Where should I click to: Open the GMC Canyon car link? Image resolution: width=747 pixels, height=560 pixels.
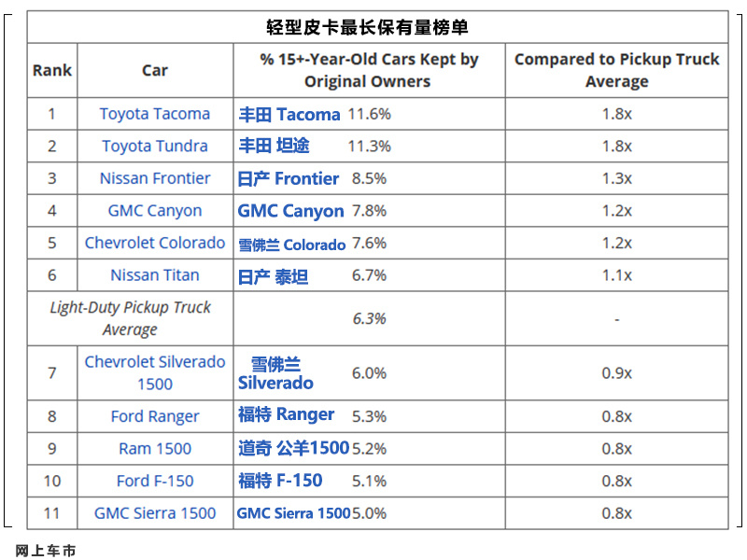[x=155, y=211]
